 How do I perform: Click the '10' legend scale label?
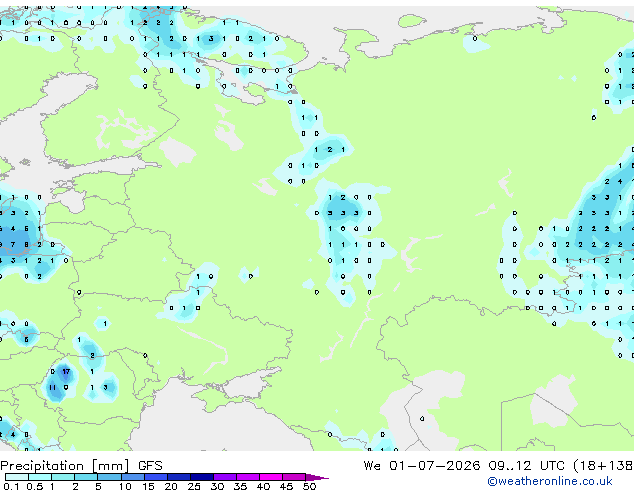[125, 486]
